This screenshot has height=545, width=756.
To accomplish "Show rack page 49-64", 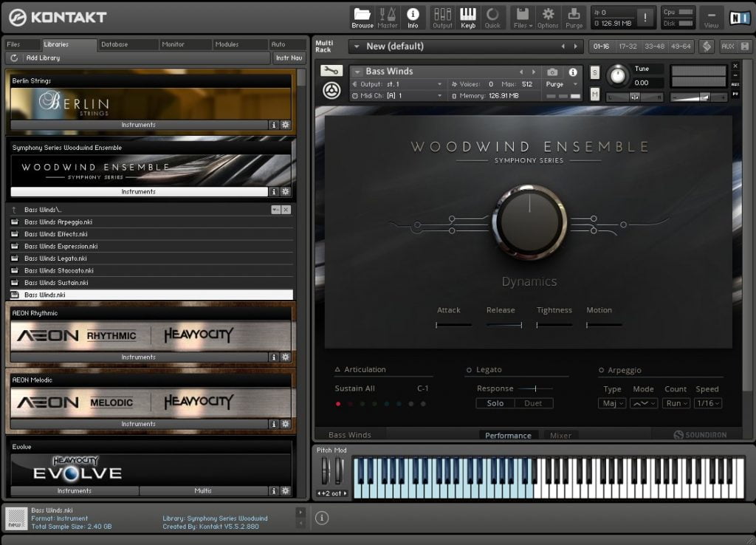I will 681,47.
